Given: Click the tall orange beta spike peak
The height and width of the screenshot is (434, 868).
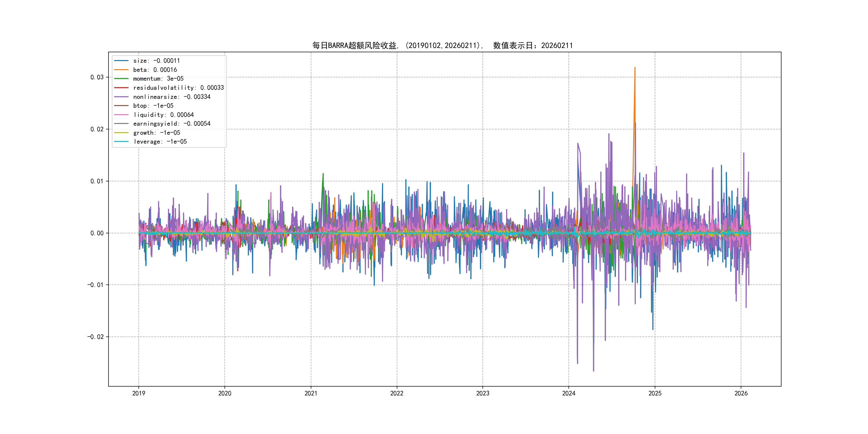Looking at the screenshot, I should [635, 68].
